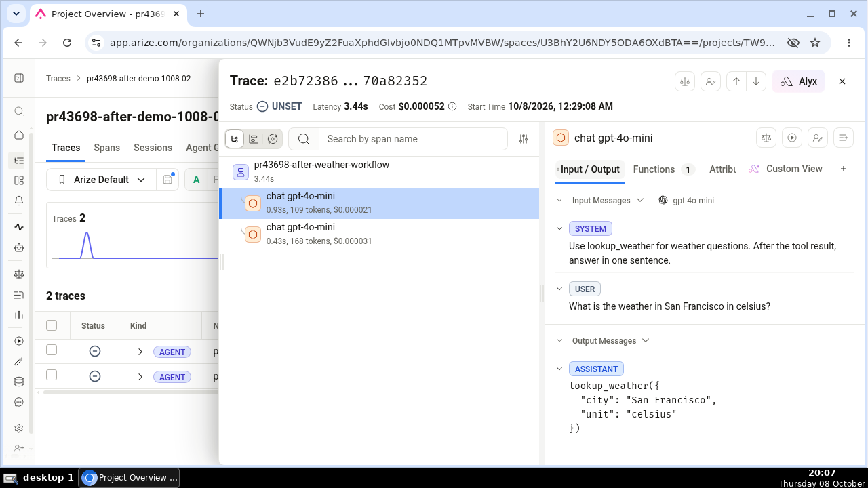Image resolution: width=868 pixels, height=488 pixels.
Task: Switch to timeline view of spans
Action: tap(254, 139)
